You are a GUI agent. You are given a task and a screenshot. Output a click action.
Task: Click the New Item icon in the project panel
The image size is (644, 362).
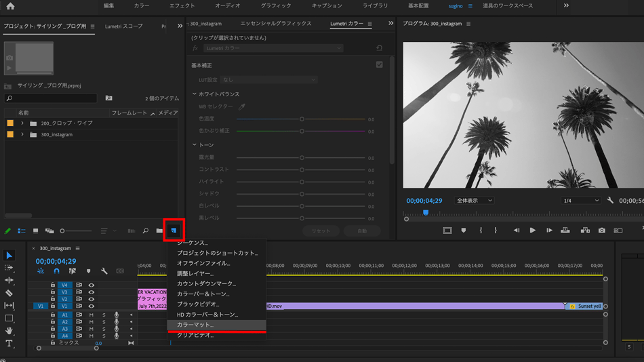point(174,230)
